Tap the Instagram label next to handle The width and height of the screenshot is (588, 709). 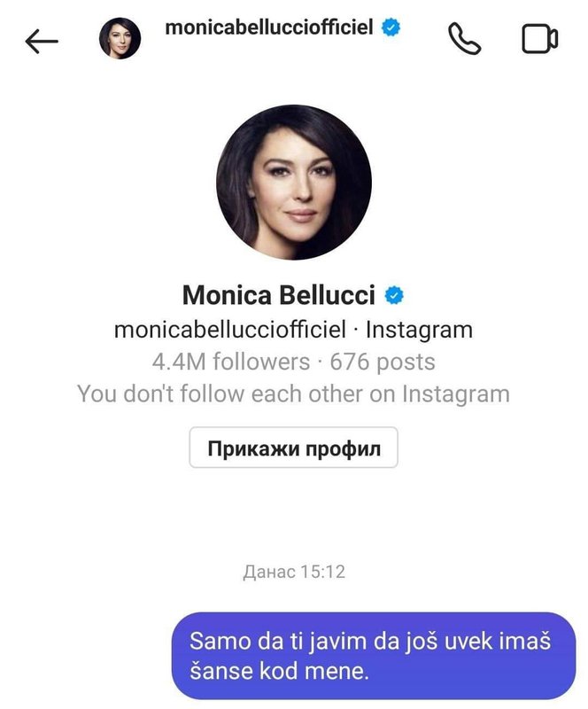click(419, 330)
